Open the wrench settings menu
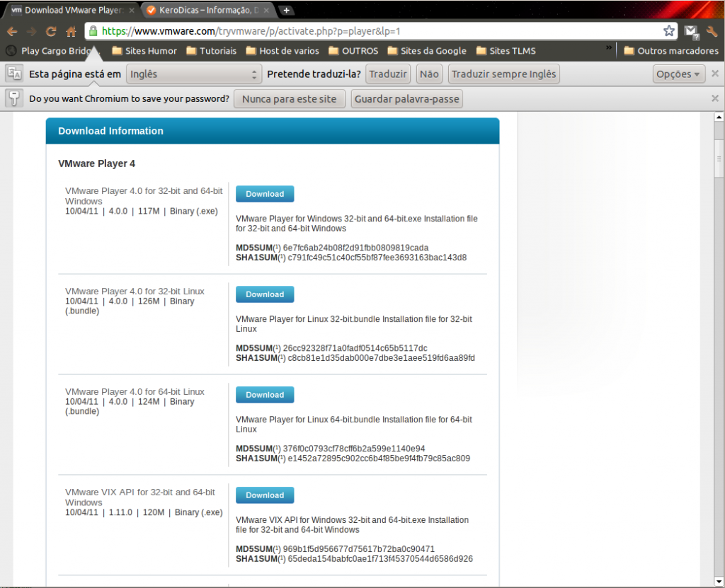 [x=712, y=31]
